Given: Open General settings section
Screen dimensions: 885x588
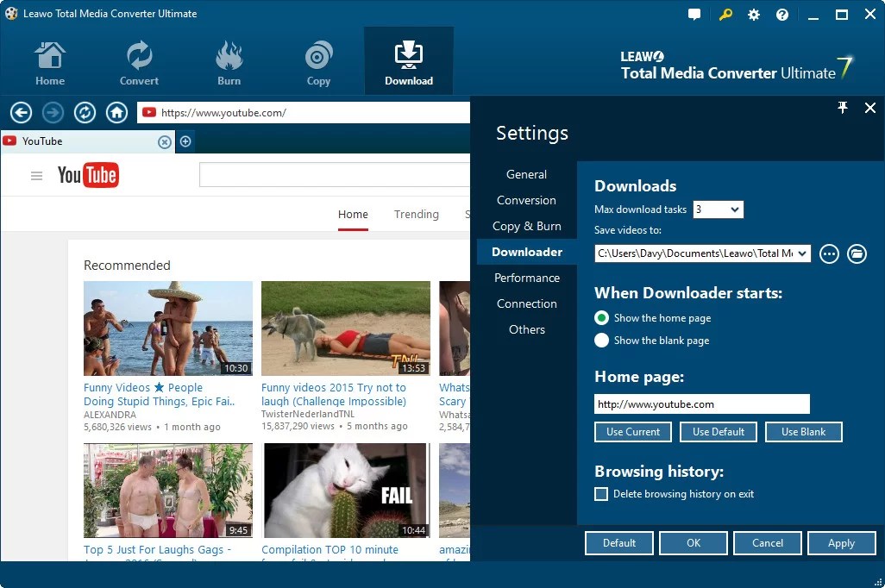Looking at the screenshot, I should pos(526,174).
